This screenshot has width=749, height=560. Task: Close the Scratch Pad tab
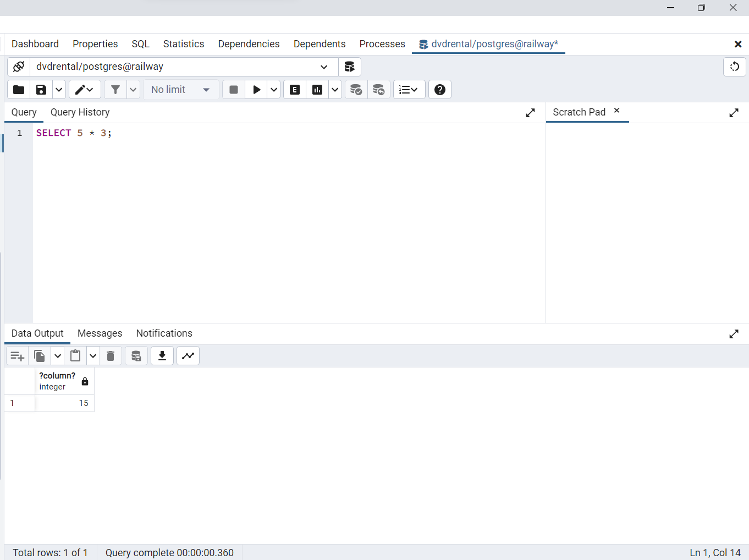tap(616, 111)
